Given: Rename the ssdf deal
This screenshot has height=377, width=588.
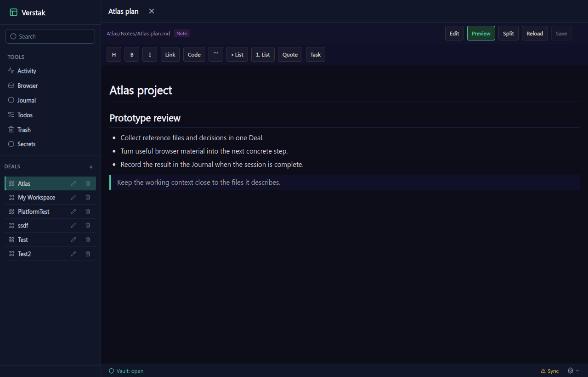Looking at the screenshot, I should pos(73,225).
